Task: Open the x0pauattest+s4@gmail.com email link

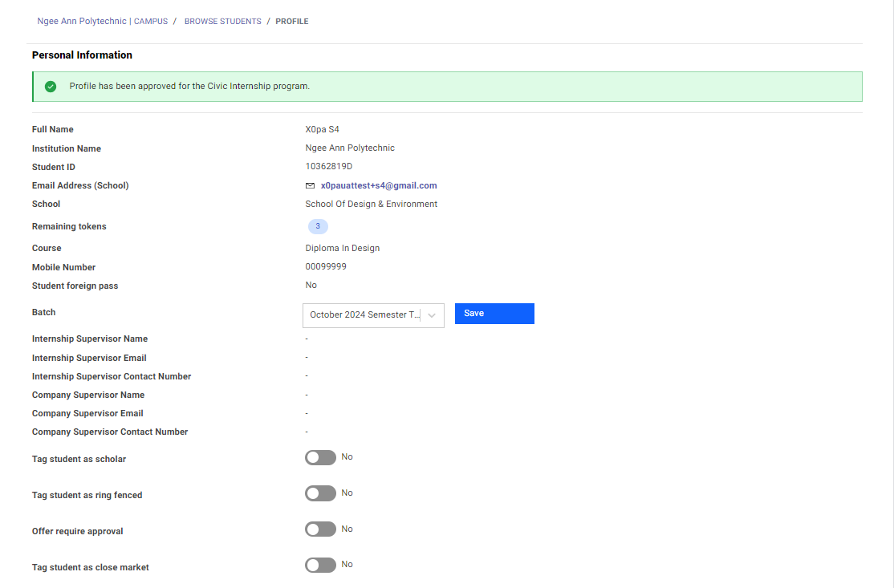Action: pyautogui.click(x=379, y=185)
